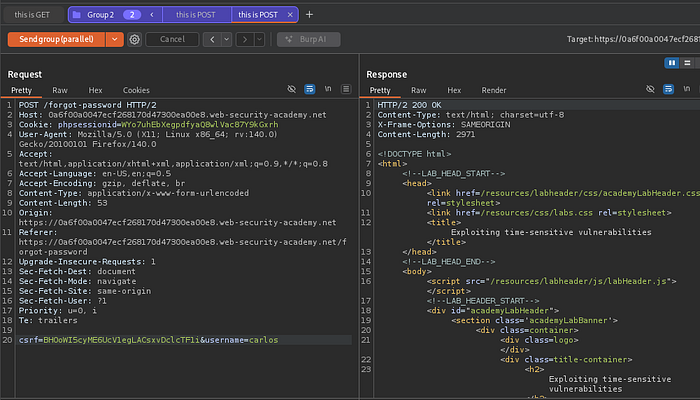Click 'X-Frame-Options: SAMEORIGIN' header line
Viewport: 700px width, 400px height.
(x=444, y=125)
